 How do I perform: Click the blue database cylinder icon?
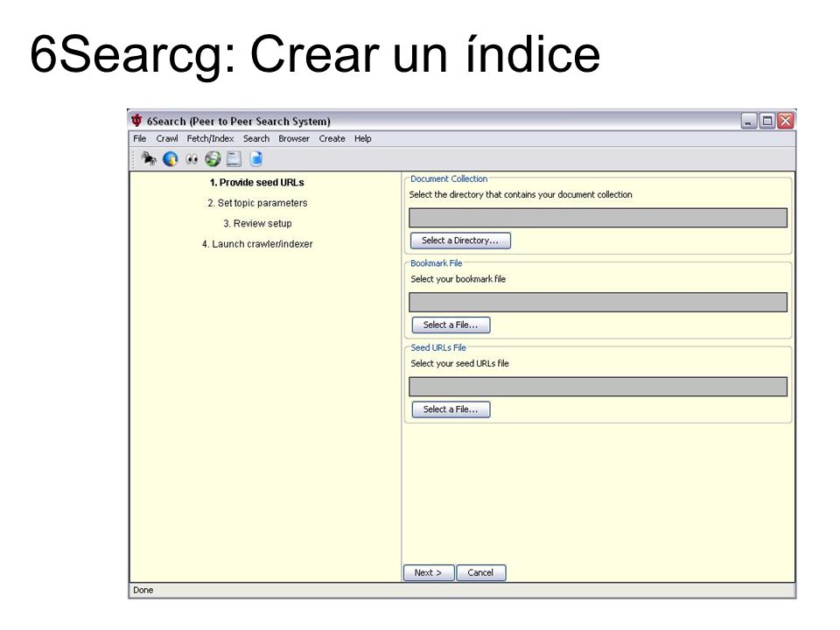coord(256,158)
